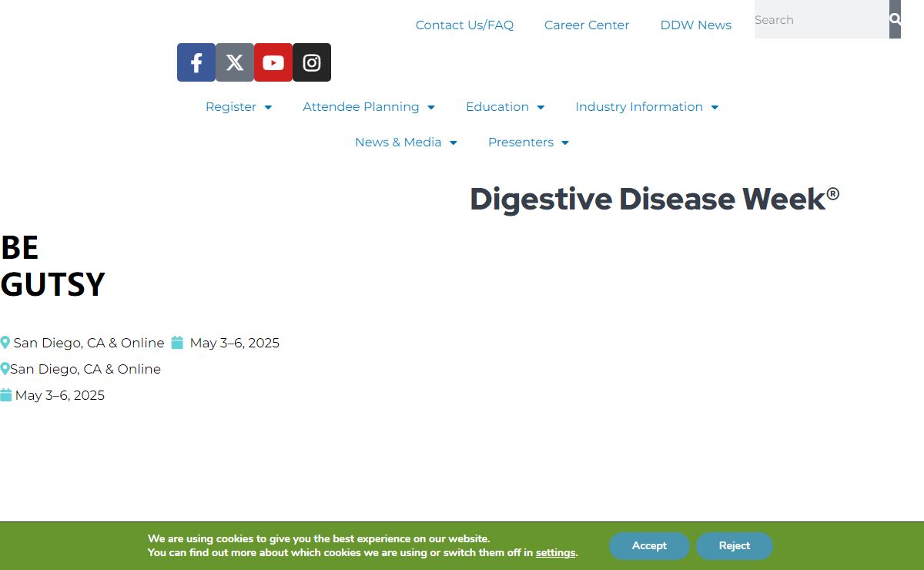This screenshot has width=924, height=570.
Task: Select 'San Diego, CA & Online' text on its own line
Action: click(x=85, y=369)
